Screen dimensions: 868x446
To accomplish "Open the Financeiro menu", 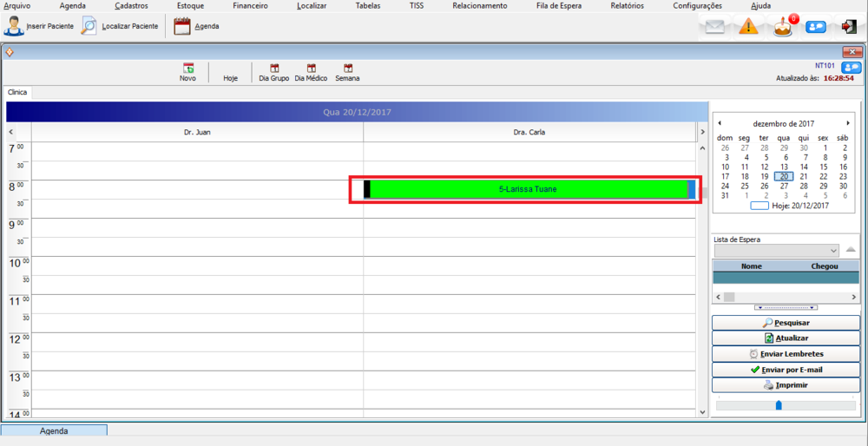I will 250,5.
